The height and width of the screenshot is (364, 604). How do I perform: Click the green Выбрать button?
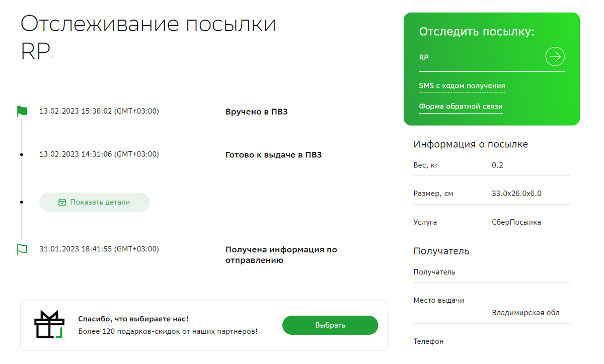point(330,325)
